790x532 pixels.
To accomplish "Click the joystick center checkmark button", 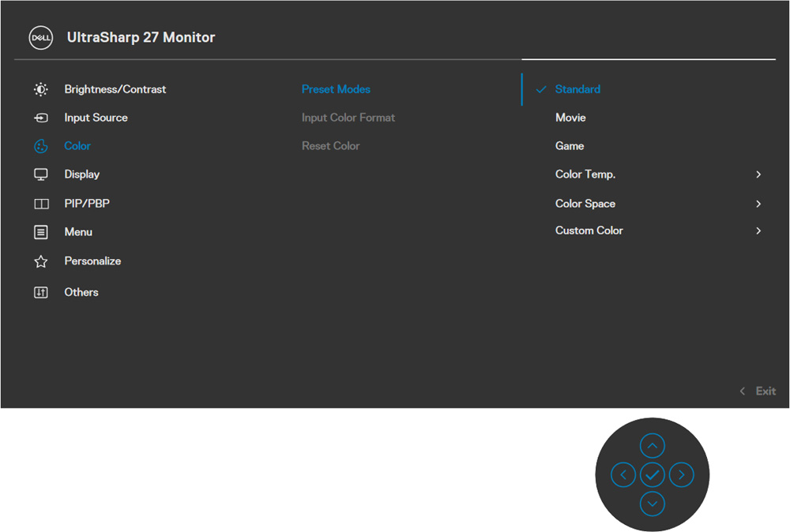I will click(x=652, y=474).
